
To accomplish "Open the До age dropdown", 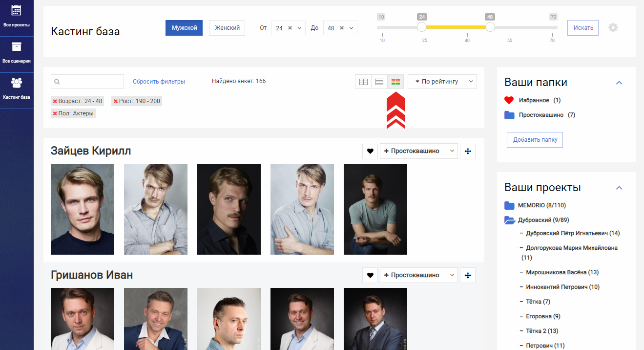I will [x=352, y=28].
